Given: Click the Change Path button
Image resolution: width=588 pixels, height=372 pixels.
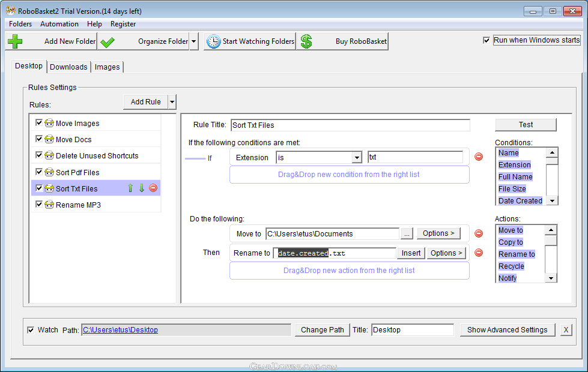Looking at the screenshot, I should (x=322, y=330).
